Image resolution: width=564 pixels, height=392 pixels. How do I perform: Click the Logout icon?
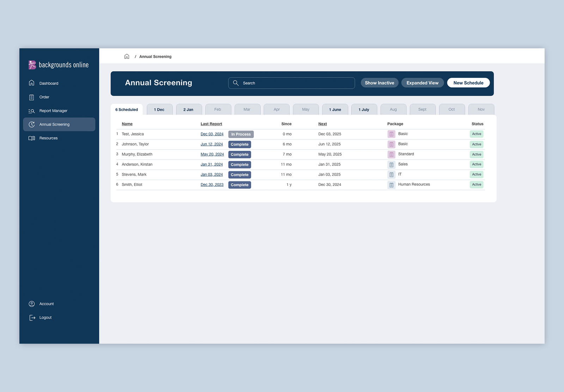point(32,318)
